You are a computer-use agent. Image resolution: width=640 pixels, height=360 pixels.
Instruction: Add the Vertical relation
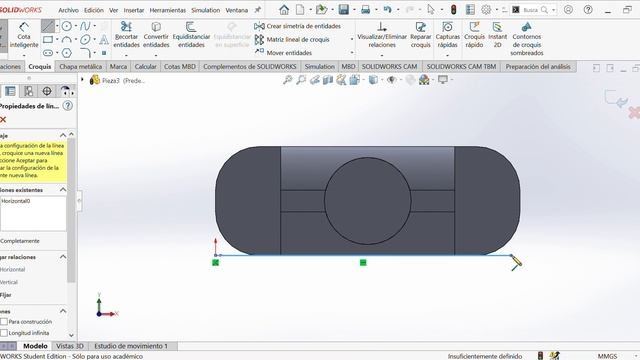9,282
